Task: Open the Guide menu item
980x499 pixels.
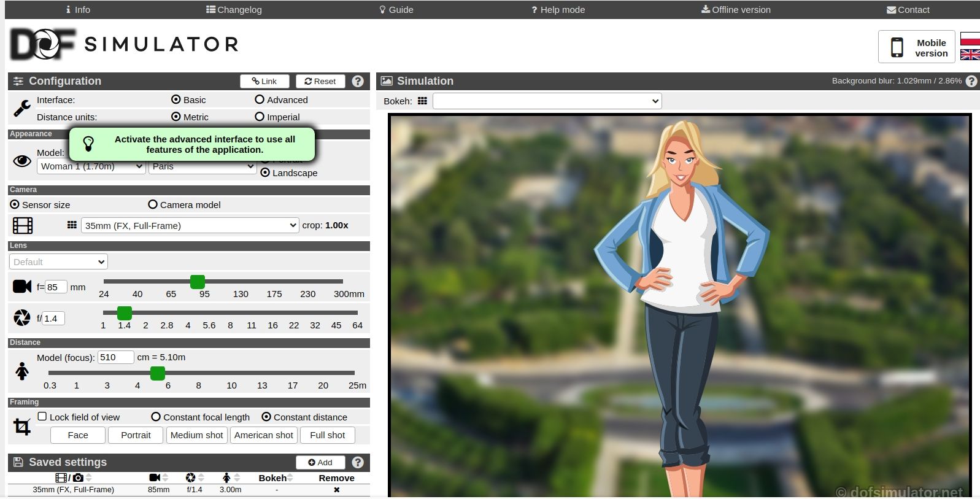Action: click(396, 10)
